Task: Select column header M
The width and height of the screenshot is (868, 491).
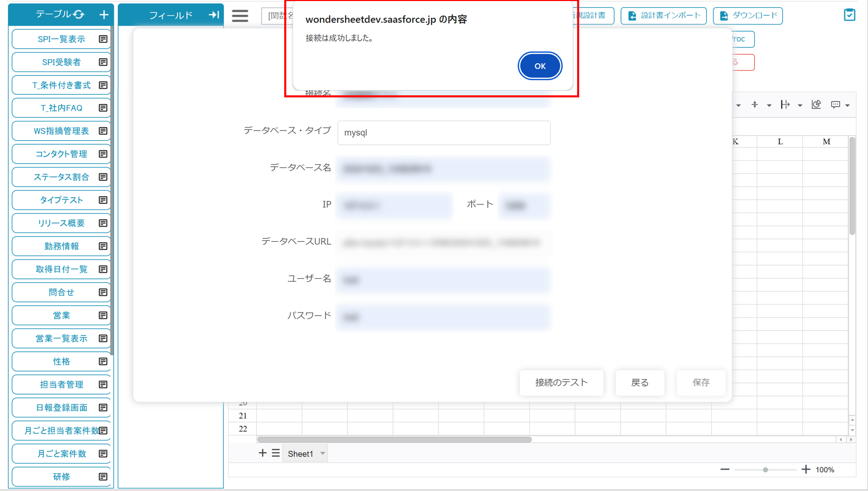Action: (x=826, y=142)
